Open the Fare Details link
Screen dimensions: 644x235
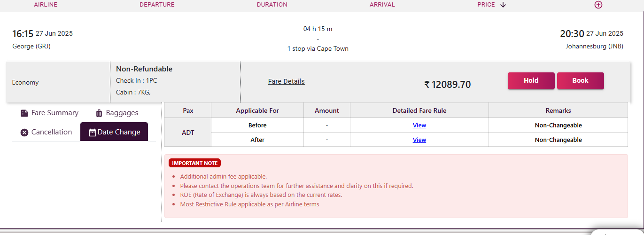point(287,81)
